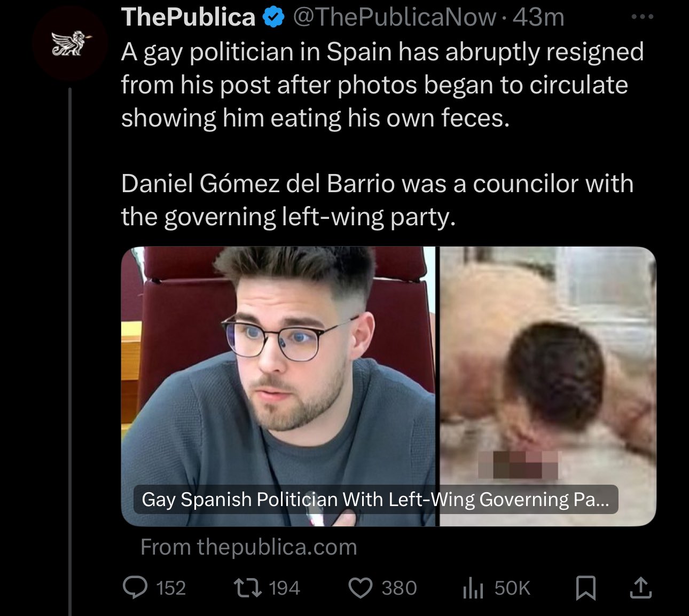Toggle the bookmark icon on the post
The image size is (689, 616).
(586, 588)
